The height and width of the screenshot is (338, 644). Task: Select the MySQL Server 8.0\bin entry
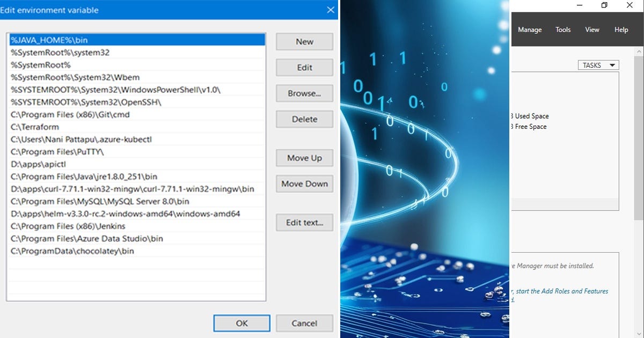coord(137,201)
